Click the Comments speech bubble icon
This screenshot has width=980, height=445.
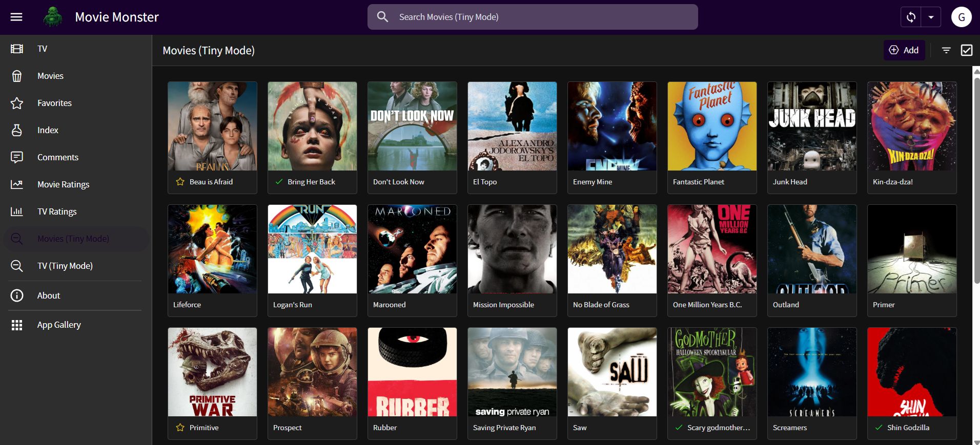[17, 157]
